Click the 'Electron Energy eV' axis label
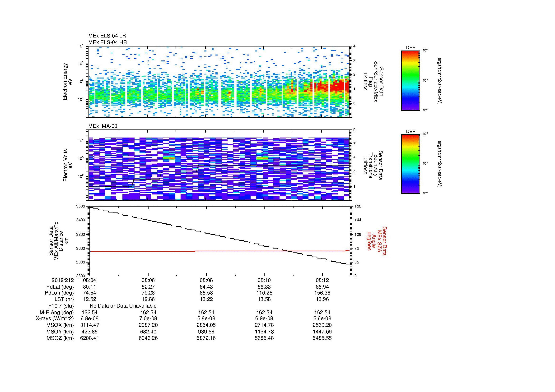This screenshot has width=555, height=392. click(67, 82)
